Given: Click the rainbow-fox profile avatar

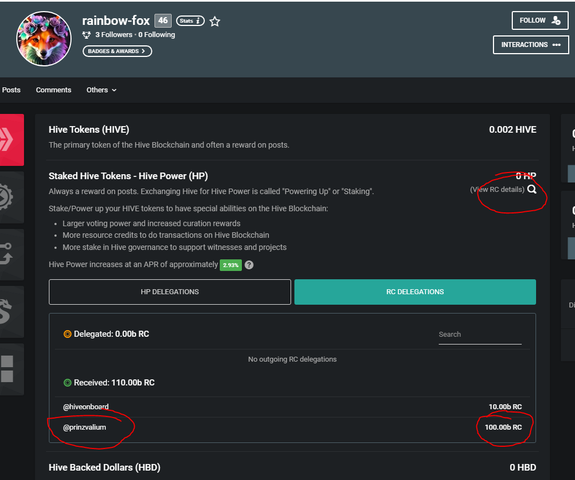Looking at the screenshot, I should (44, 39).
